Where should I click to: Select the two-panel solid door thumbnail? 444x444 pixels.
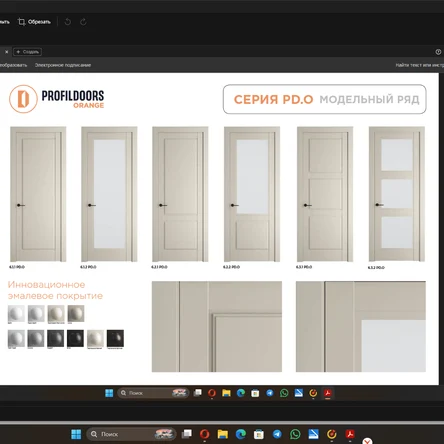(180, 194)
